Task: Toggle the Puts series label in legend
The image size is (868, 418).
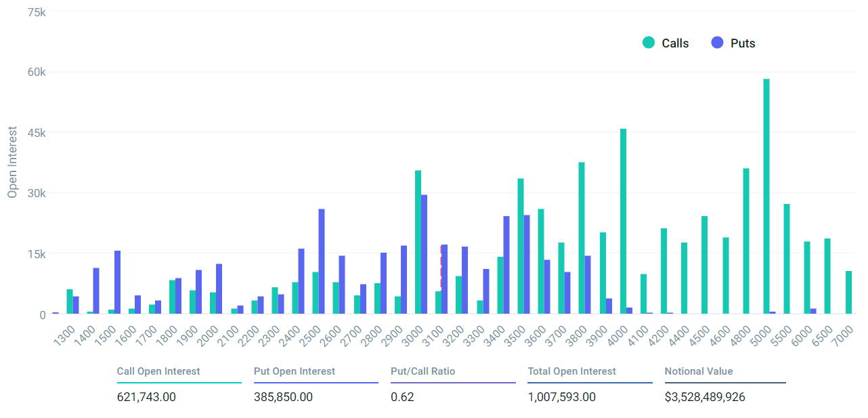Action: coord(743,43)
